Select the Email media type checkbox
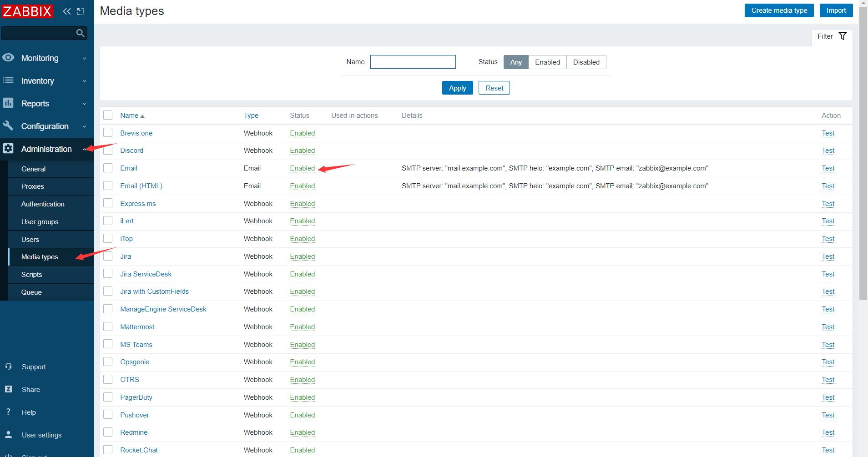This screenshot has width=868, height=457. [108, 168]
